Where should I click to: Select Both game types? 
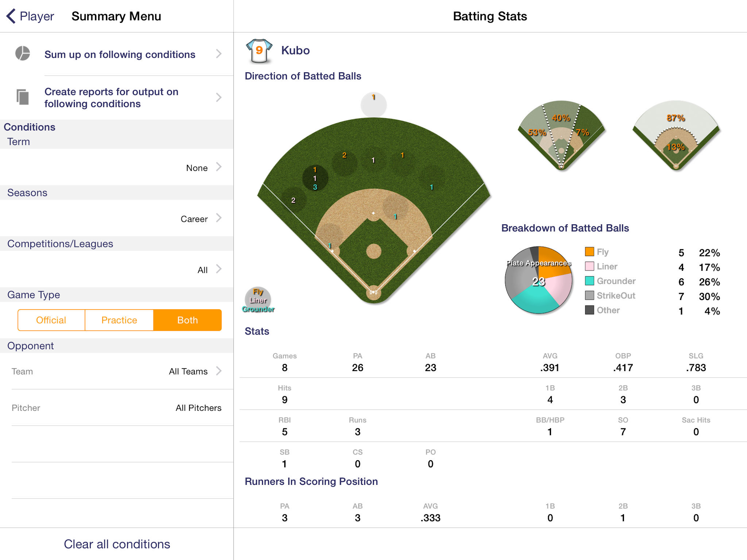187,320
